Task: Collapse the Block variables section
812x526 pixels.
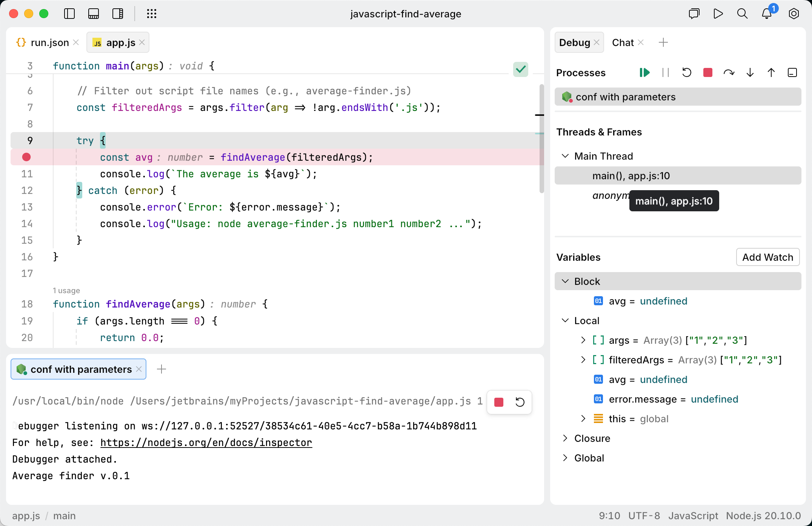Action: pos(565,281)
